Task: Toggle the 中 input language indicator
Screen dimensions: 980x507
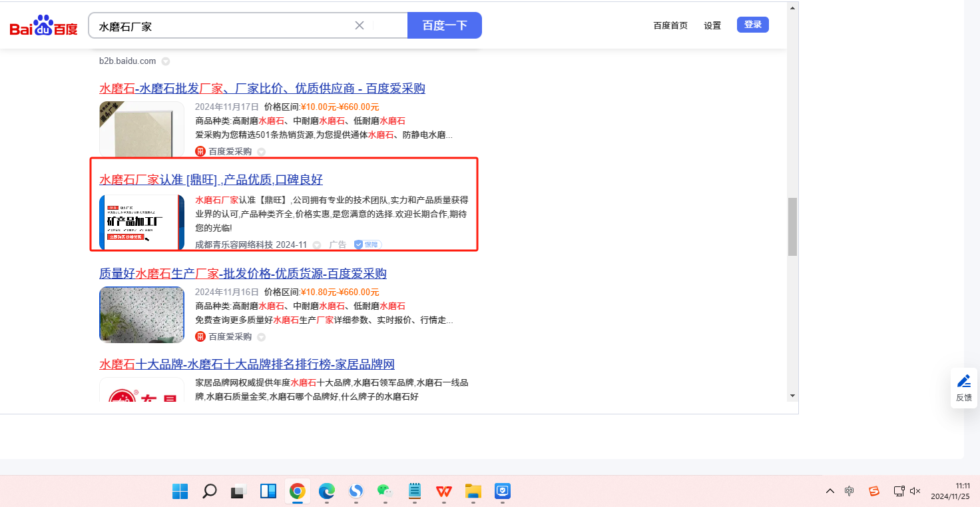Action: point(849,491)
